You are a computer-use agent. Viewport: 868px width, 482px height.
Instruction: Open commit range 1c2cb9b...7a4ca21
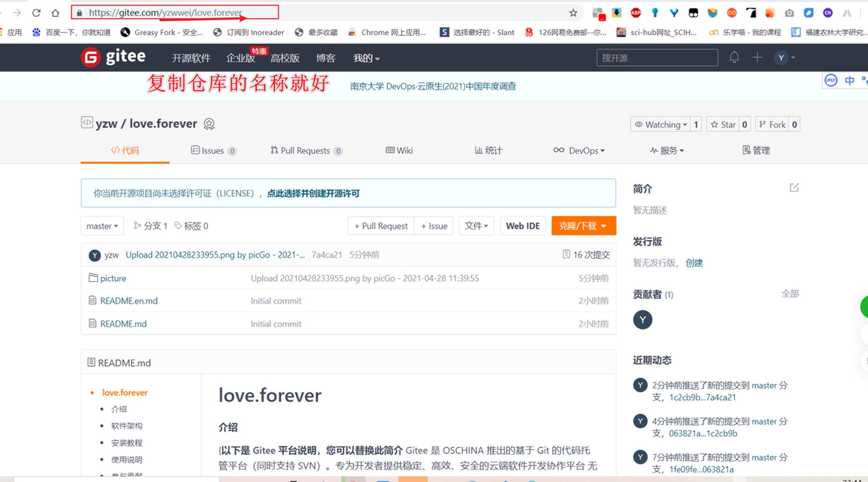[x=703, y=397]
